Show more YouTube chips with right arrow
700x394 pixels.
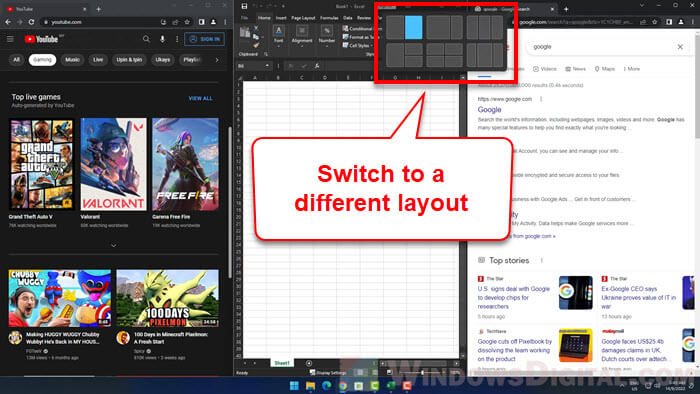pyautogui.click(x=217, y=60)
